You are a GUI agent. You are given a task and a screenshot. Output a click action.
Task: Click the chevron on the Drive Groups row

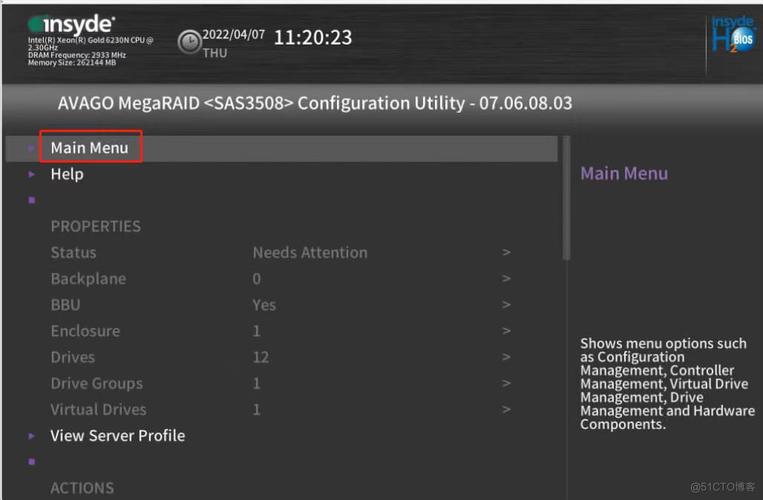[506, 384]
